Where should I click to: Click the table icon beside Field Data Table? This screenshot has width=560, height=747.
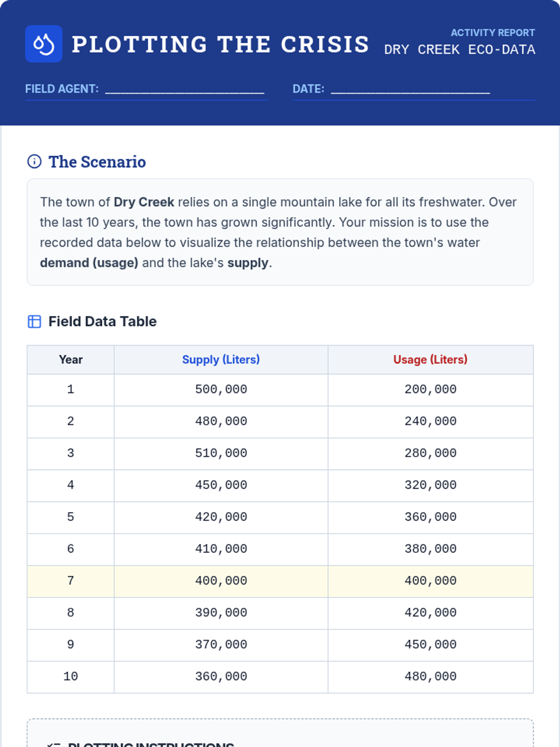34,322
